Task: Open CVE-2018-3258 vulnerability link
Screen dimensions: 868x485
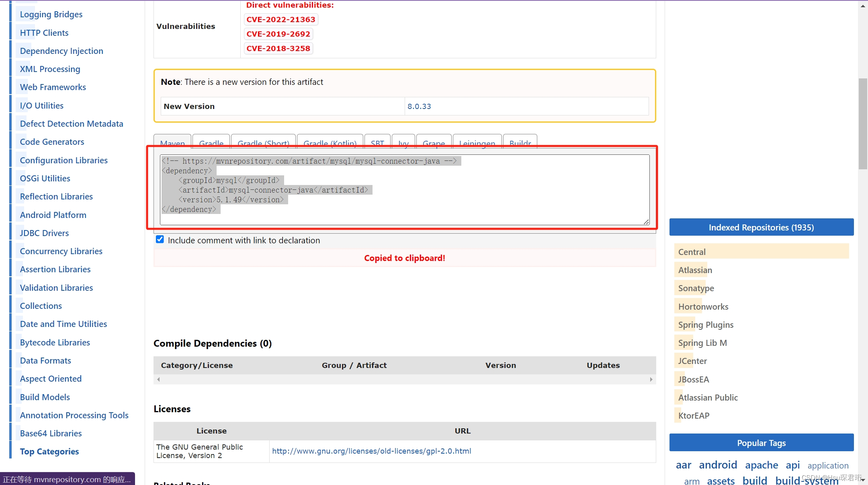Action: [x=278, y=48]
